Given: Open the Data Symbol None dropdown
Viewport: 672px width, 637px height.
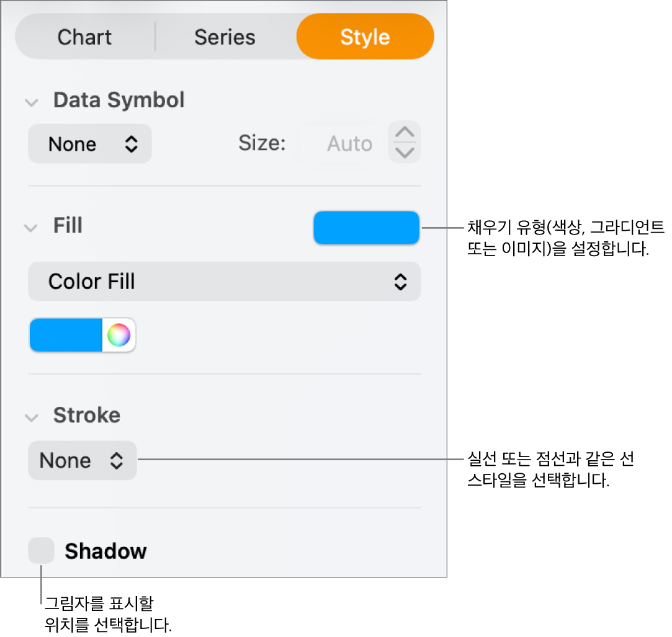Looking at the screenshot, I should tap(90, 144).
